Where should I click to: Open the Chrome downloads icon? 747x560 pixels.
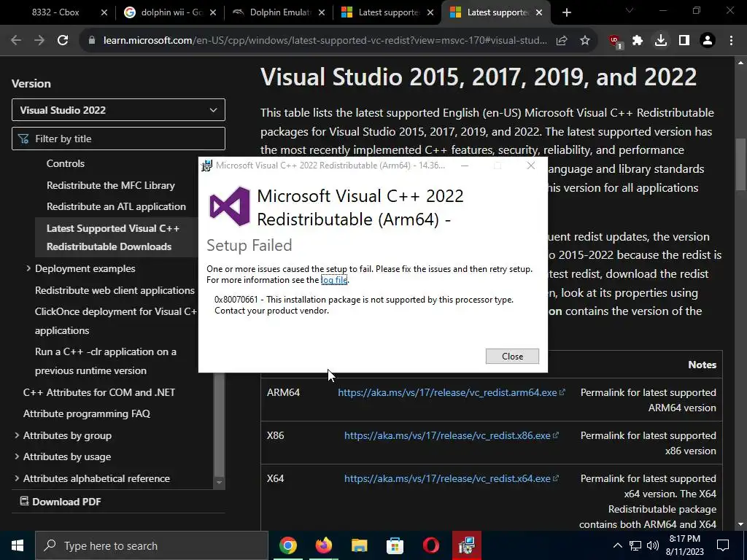coord(661,41)
